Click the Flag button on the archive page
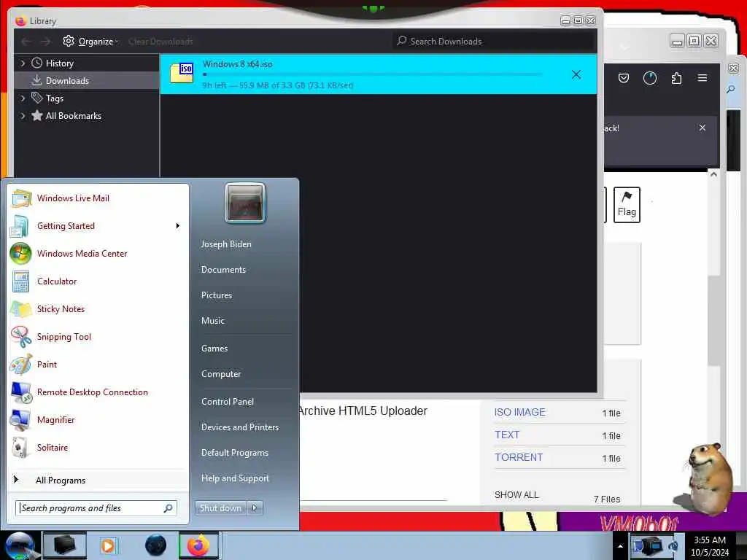Viewport: 747px width, 560px height. tap(627, 205)
